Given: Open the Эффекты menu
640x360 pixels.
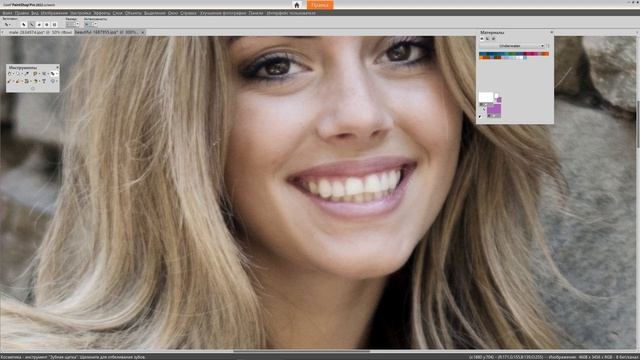Looking at the screenshot, I should click(x=102, y=13).
